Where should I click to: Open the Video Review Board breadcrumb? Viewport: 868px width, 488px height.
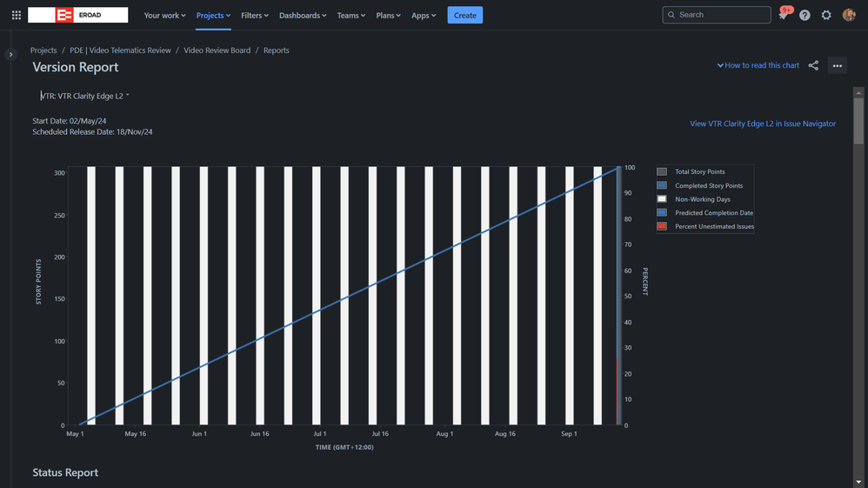(217, 50)
